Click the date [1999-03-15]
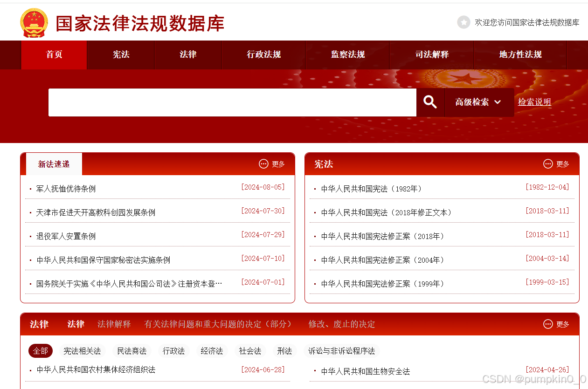This screenshot has height=389, width=588. coord(547,282)
